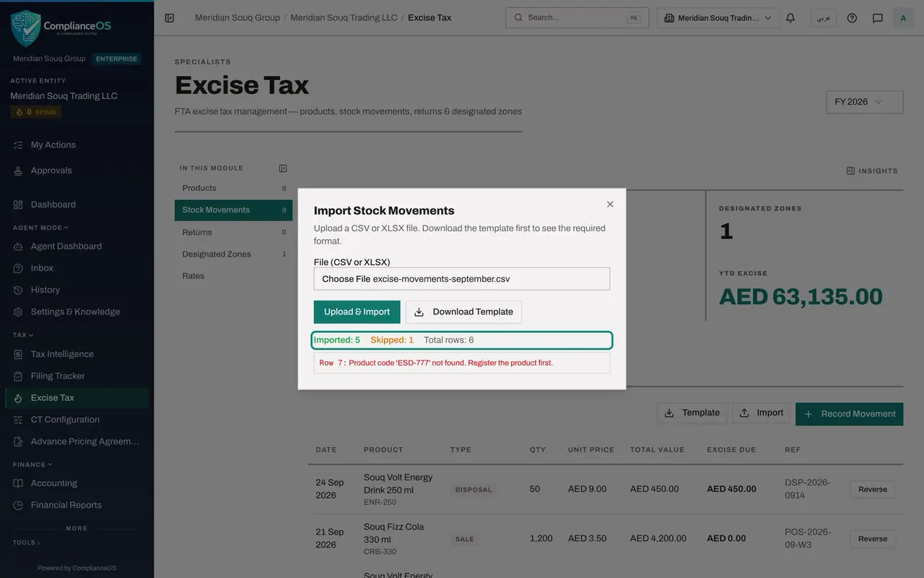Viewport: 924px width, 578px height.
Task: Click Download Template in dialog
Action: pos(463,312)
